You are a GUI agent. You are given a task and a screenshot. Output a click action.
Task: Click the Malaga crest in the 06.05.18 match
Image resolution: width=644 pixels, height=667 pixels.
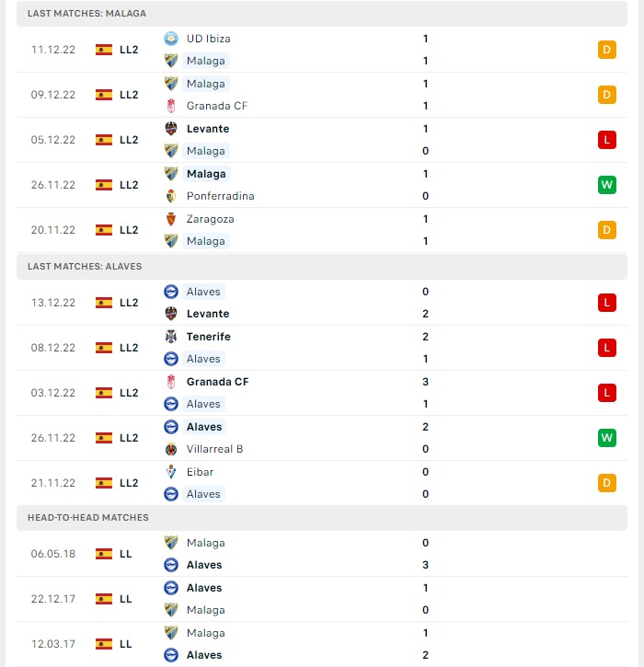pyautogui.click(x=171, y=543)
